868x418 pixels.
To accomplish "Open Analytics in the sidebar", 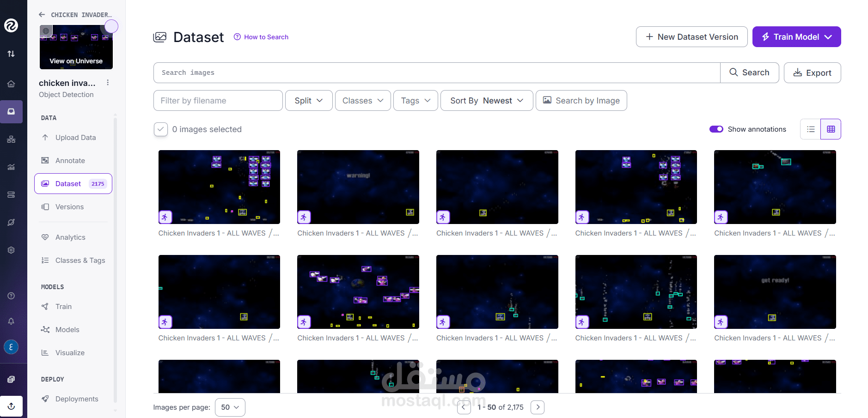I will (73, 237).
